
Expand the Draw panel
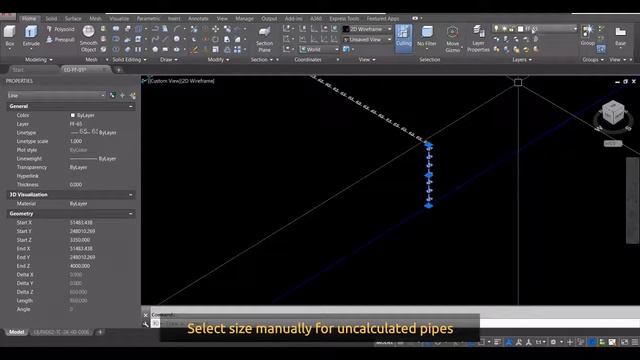(x=169, y=60)
